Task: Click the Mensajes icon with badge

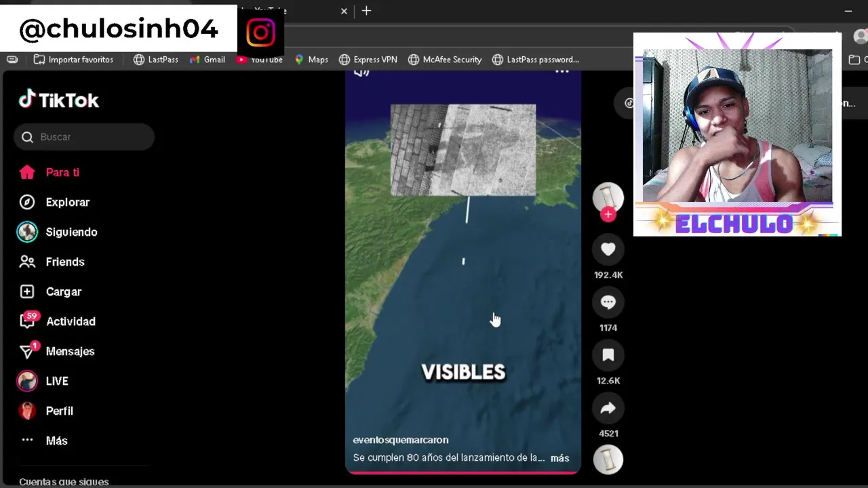Action: (28, 350)
